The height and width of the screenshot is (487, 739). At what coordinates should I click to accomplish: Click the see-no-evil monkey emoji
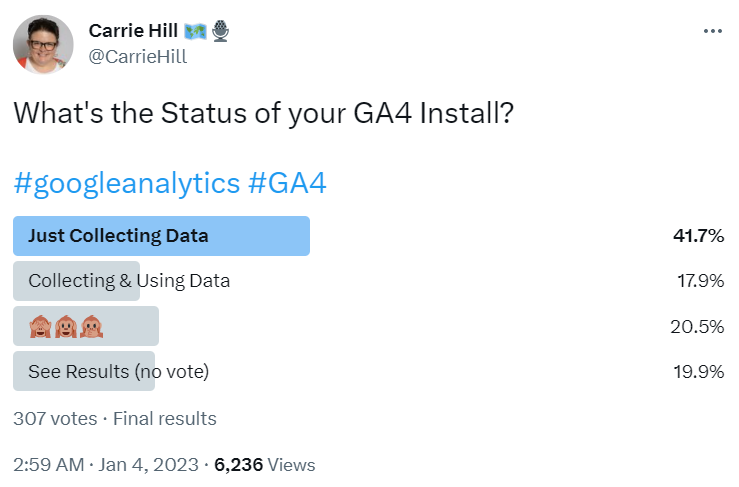click(40, 326)
